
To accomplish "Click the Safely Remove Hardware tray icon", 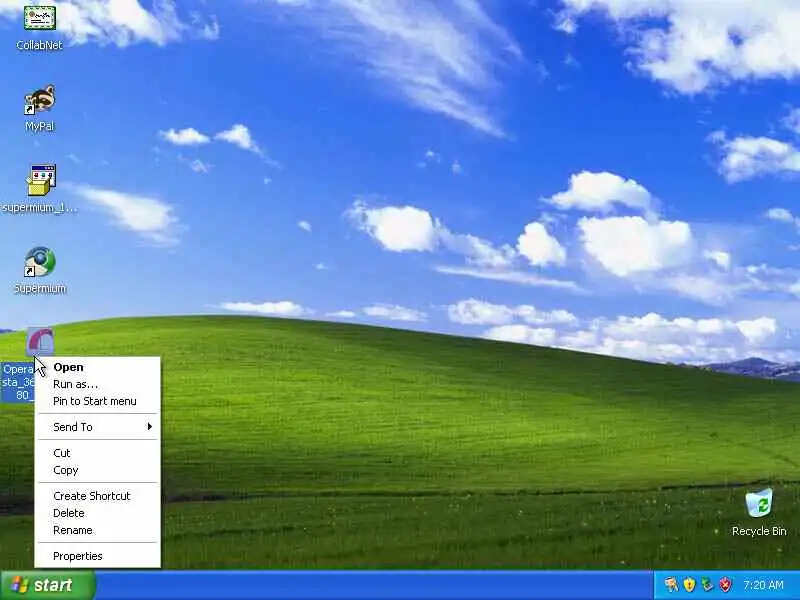I will [707, 585].
